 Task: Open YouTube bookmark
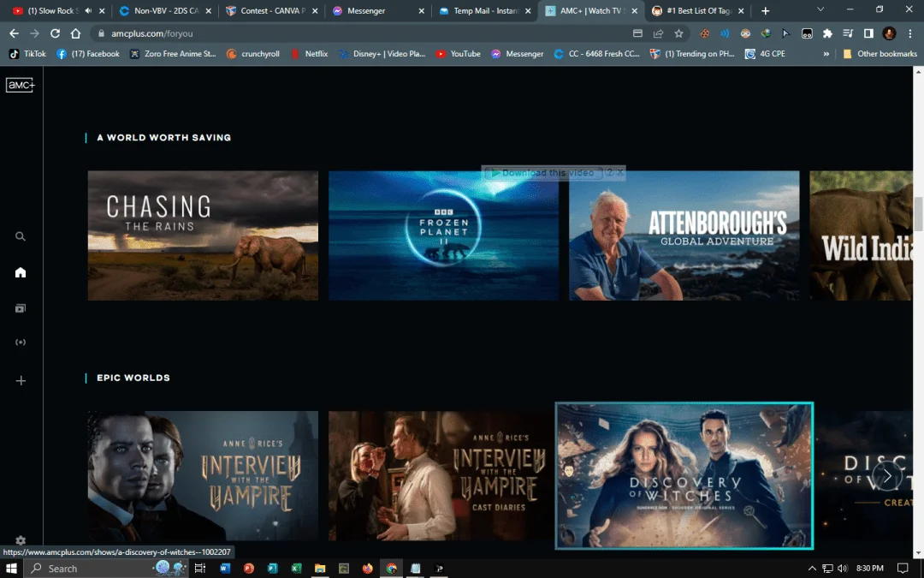click(x=458, y=54)
